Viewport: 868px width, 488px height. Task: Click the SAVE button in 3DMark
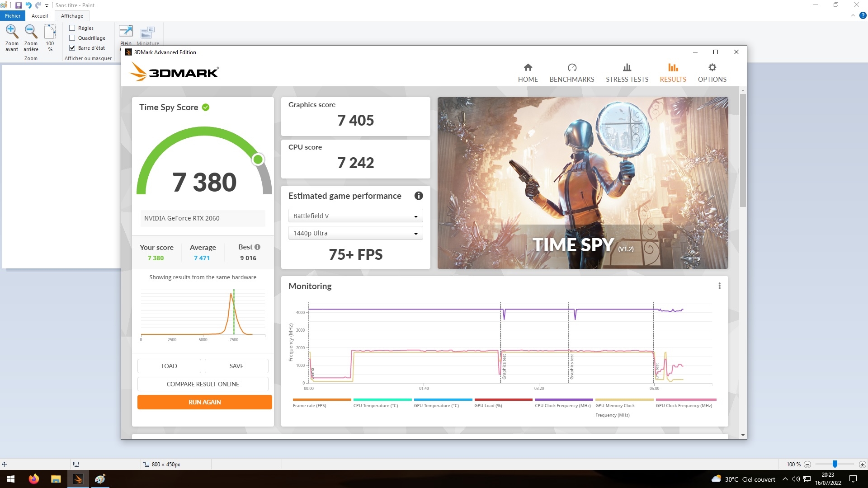point(236,366)
